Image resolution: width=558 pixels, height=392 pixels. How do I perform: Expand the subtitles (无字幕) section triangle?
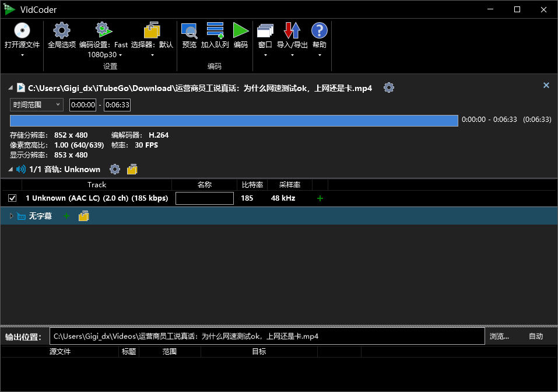coord(11,216)
